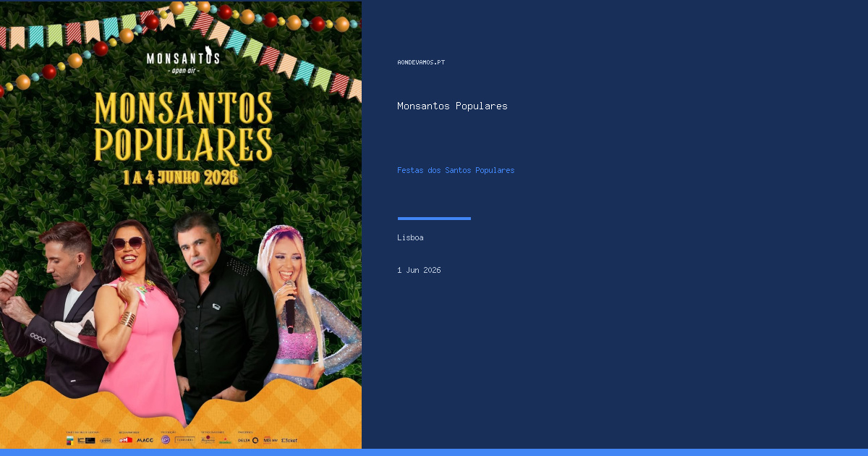Click the Heineken sponsor logo
Screen dimensions: 868x456
(x=225, y=441)
